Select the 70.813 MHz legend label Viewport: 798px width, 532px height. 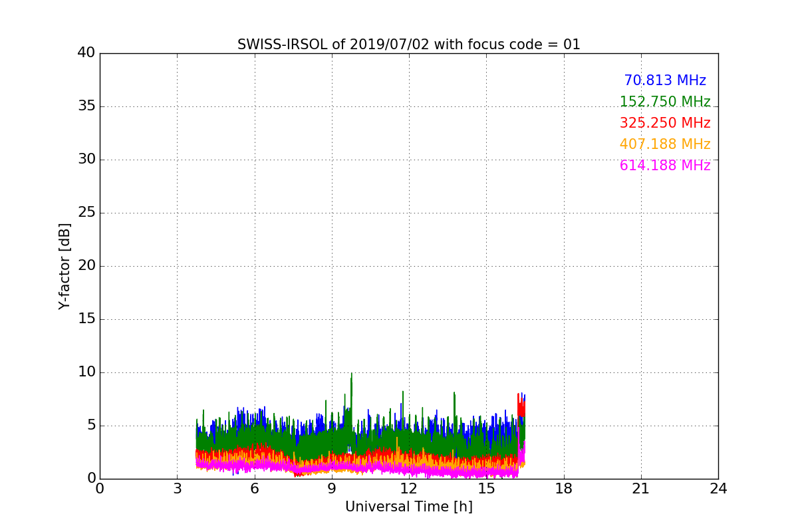coord(665,80)
